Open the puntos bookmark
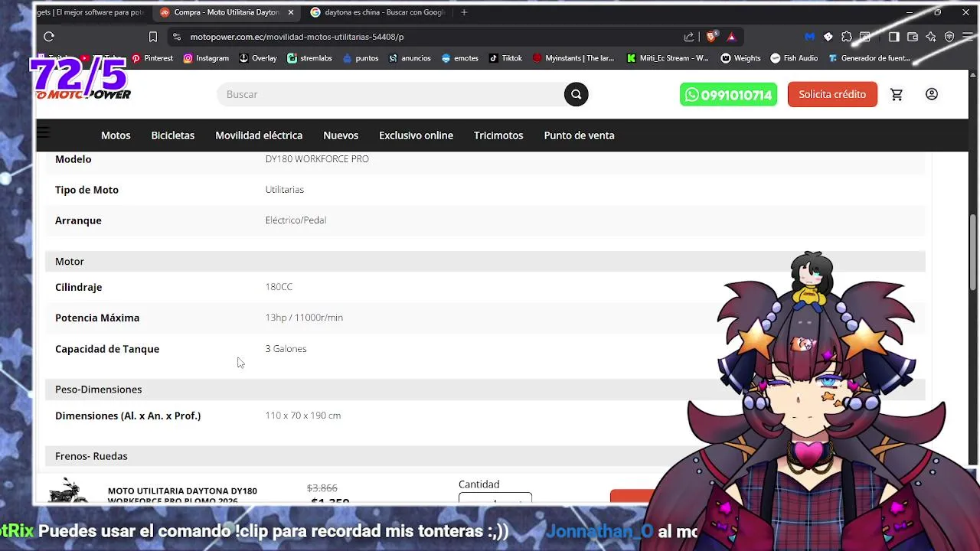This screenshot has height=551, width=980. click(361, 58)
